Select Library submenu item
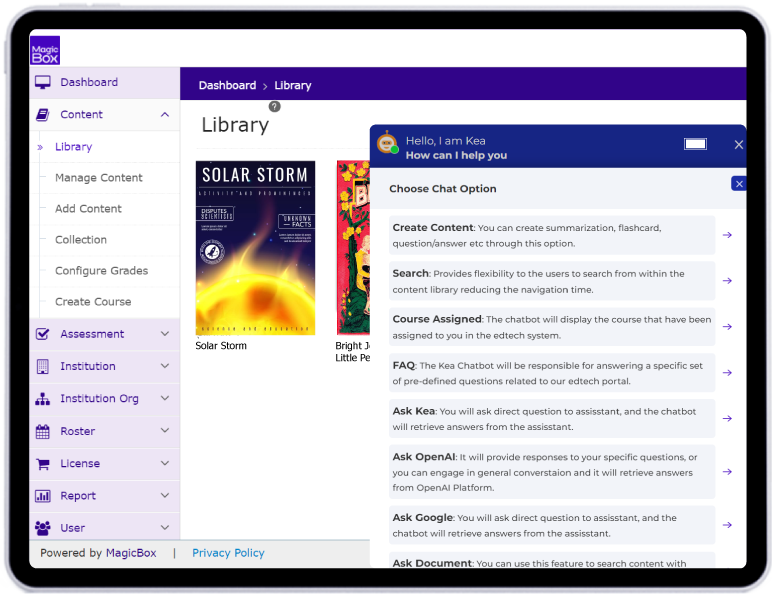 73,147
